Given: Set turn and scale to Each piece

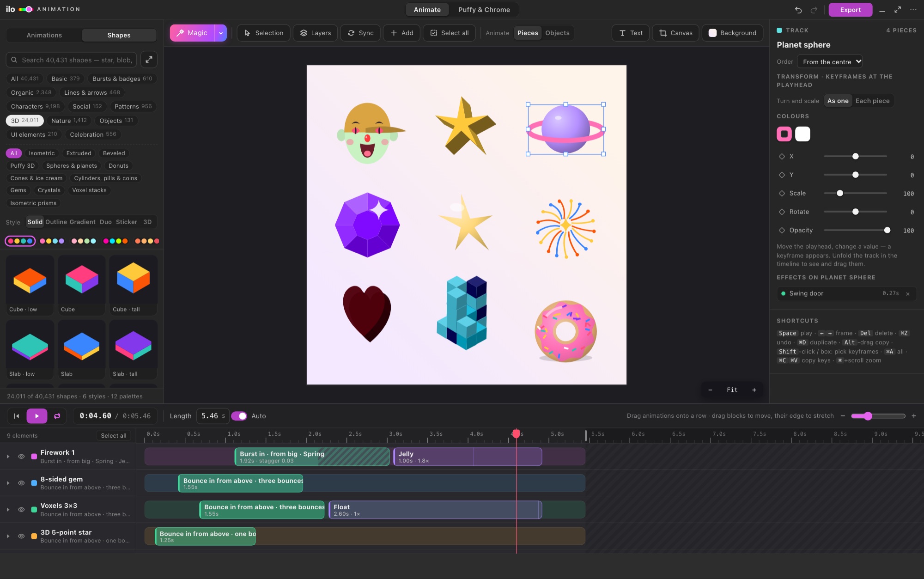Looking at the screenshot, I should (x=872, y=101).
